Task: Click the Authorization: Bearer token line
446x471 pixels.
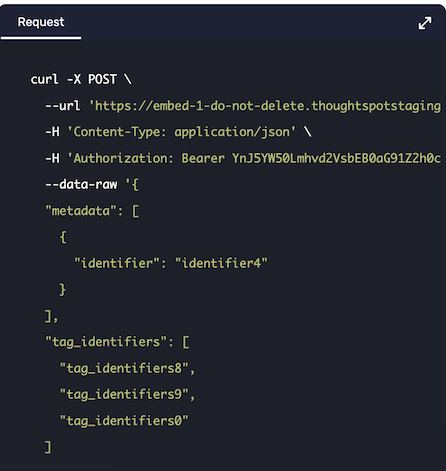Action: tap(243, 158)
